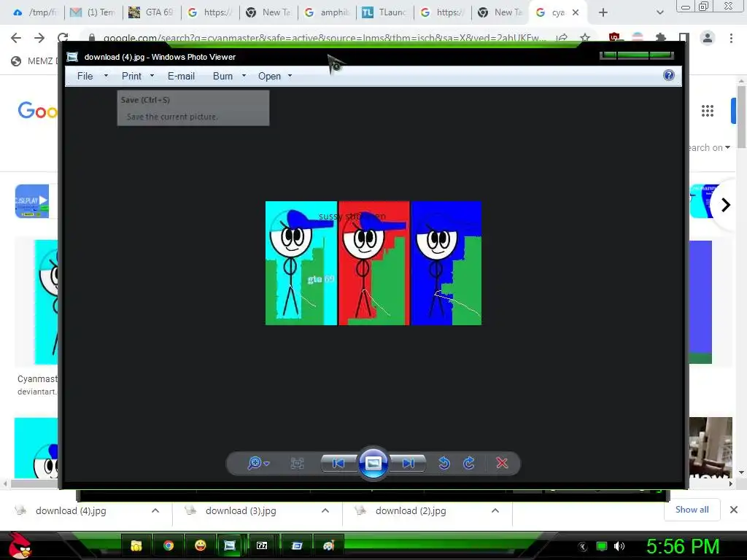
Task: Click the Google logo in Chrome page
Action: (37, 111)
